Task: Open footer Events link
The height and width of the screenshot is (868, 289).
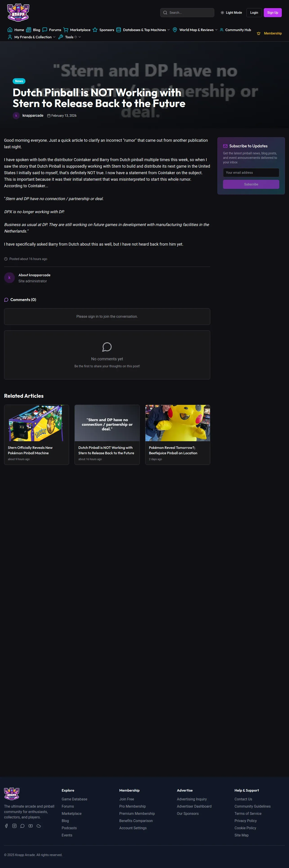Action: point(67,835)
